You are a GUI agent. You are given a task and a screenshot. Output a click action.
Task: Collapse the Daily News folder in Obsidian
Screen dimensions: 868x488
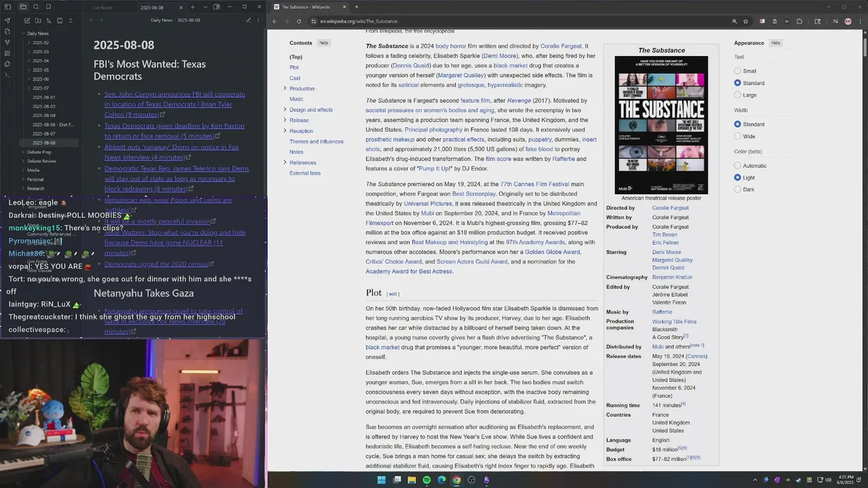[x=23, y=33]
